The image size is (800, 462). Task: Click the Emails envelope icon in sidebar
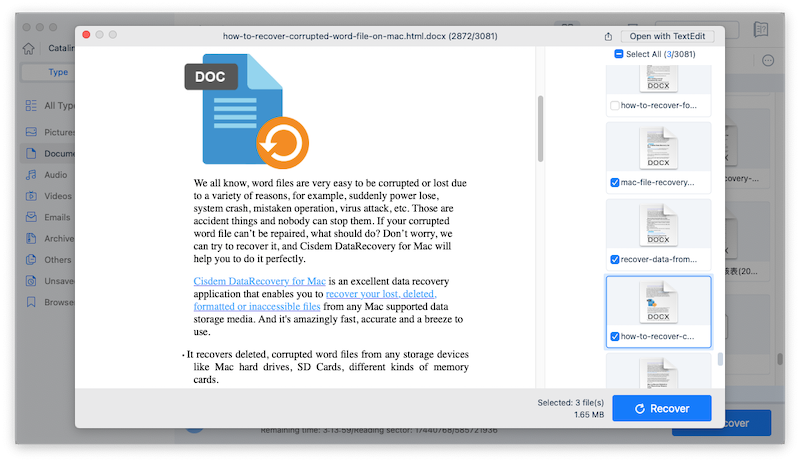point(31,217)
